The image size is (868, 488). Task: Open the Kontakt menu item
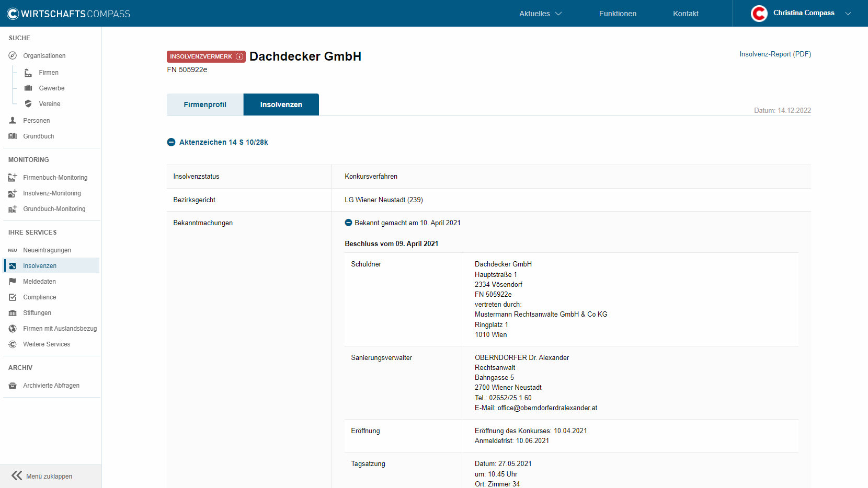coord(686,14)
